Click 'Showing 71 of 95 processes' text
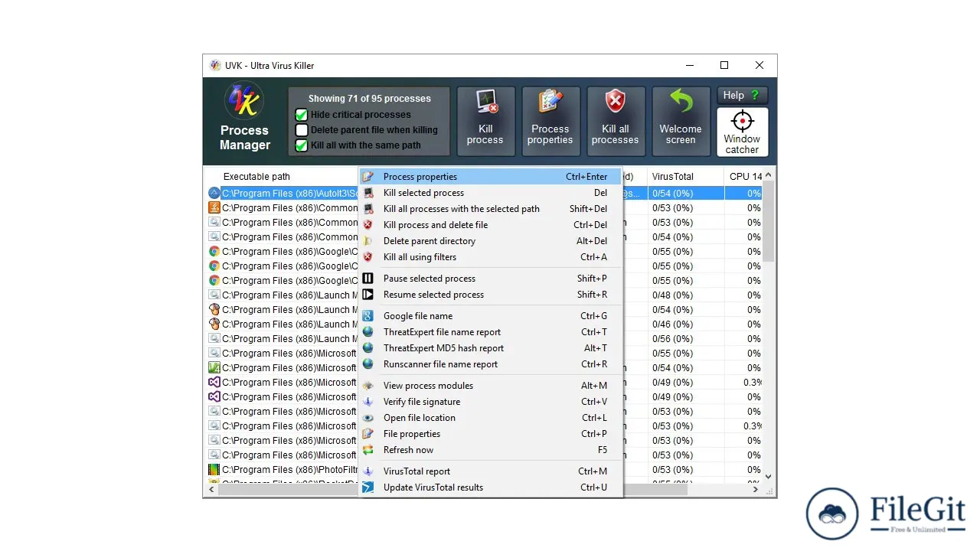 [370, 99]
